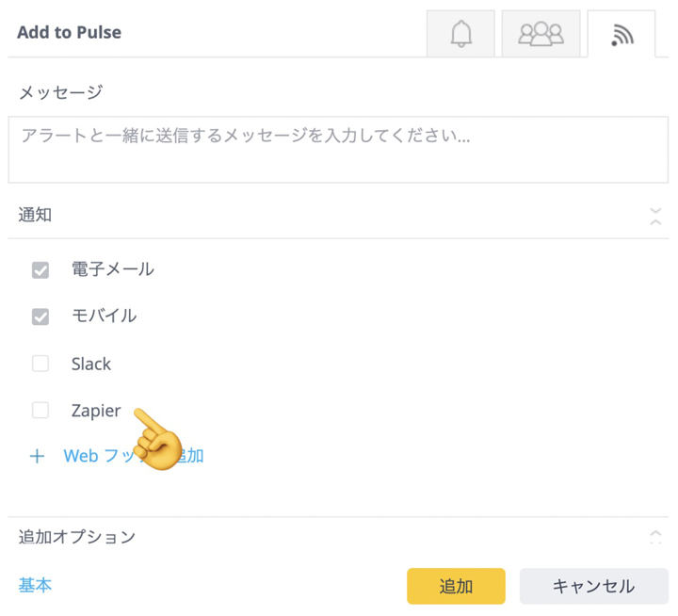Screen dimensions: 678x616
Task: Check the Zapier checkbox
Action: click(x=40, y=410)
